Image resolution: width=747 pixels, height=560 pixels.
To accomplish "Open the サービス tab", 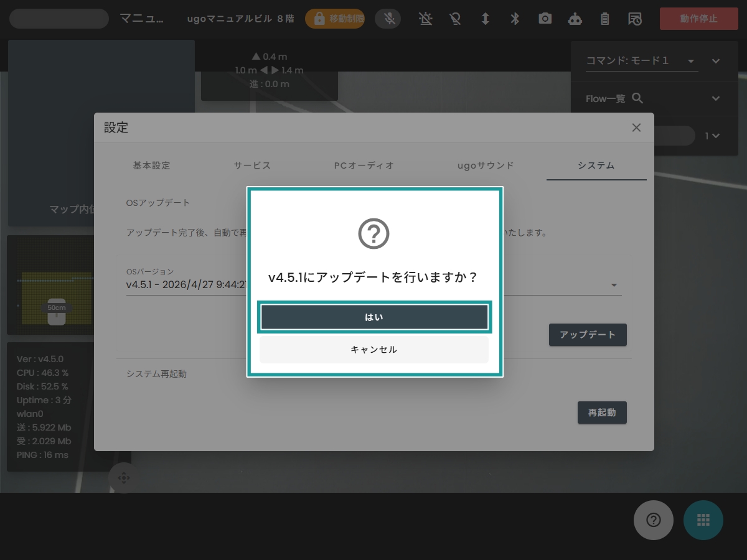I will (252, 166).
